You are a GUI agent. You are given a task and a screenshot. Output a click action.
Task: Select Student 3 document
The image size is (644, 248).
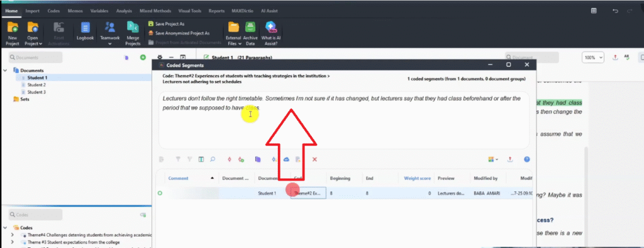[36, 92]
